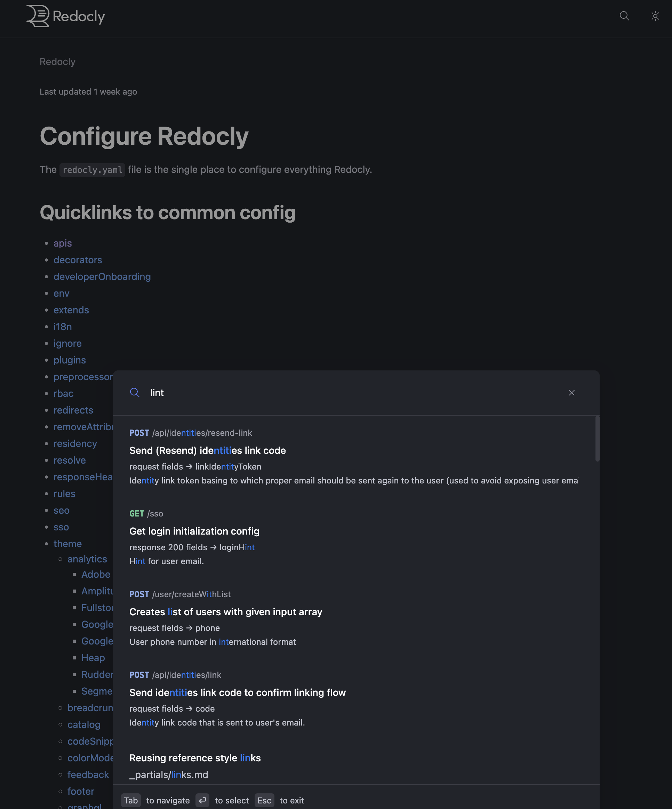Open the removeAttribution quicklink
672x809 pixels.
83,427
